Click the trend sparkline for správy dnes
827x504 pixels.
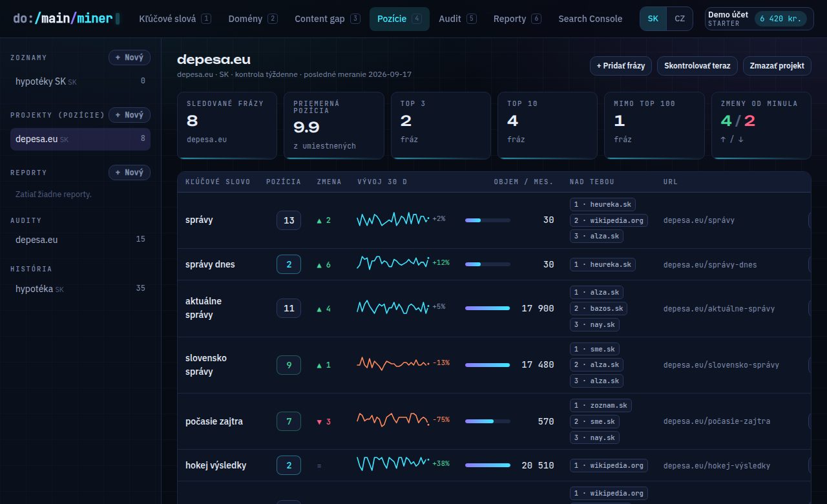tap(393, 262)
